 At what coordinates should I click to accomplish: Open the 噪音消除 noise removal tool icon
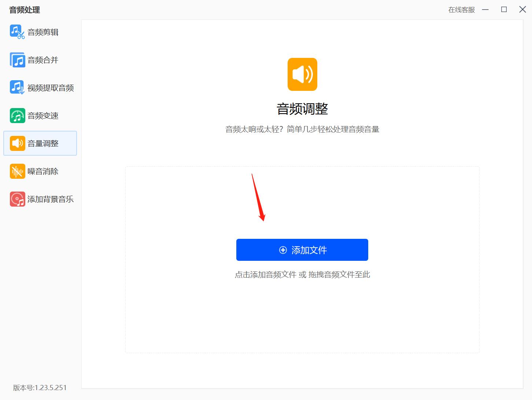click(16, 171)
